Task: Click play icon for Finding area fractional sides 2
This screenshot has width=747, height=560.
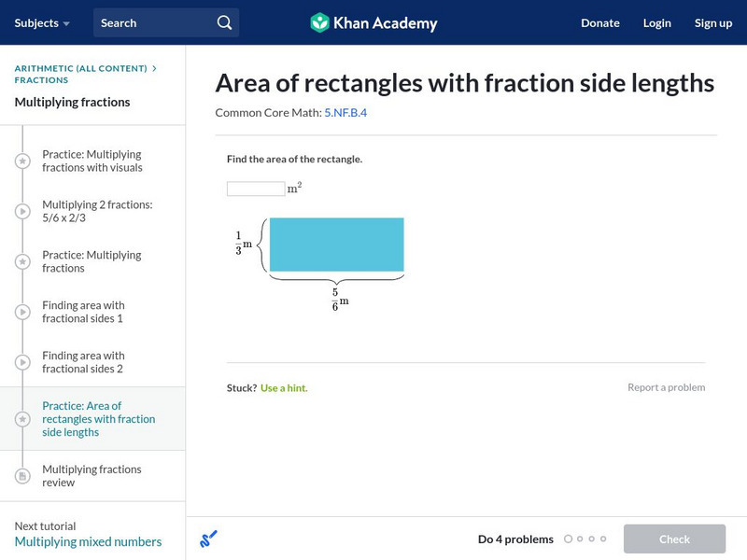Action: tap(22, 363)
